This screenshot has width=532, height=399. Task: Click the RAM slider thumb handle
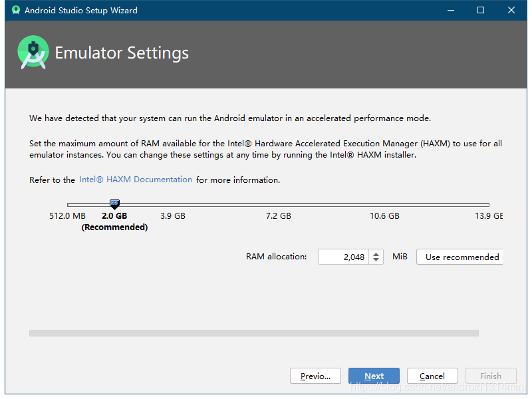click(x=114, y=204)
